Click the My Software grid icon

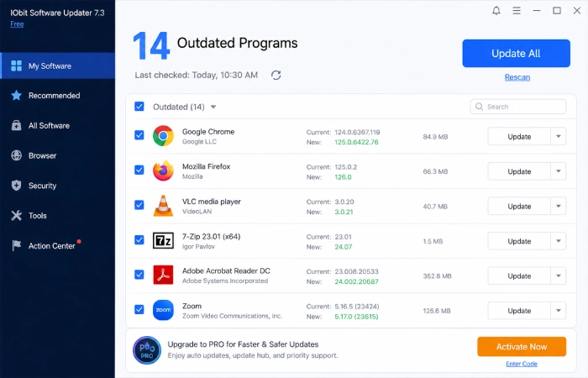coord(16,66)
